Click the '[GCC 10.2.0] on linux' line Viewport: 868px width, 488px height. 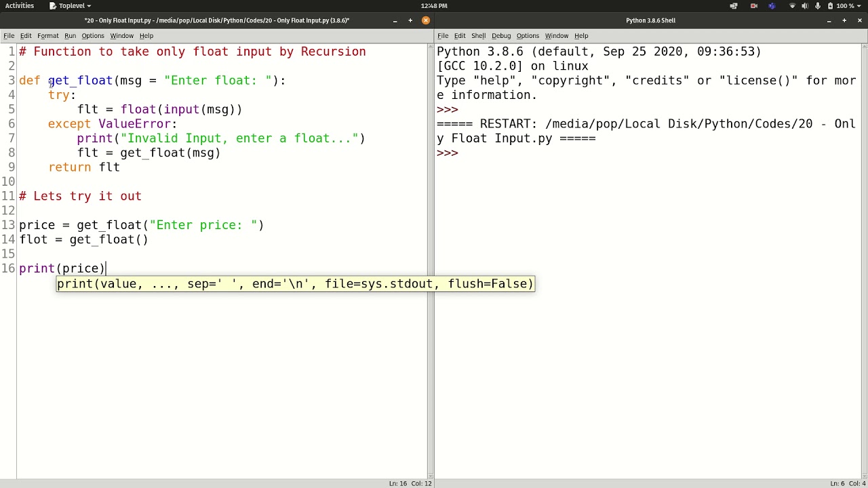pos(513,66)
